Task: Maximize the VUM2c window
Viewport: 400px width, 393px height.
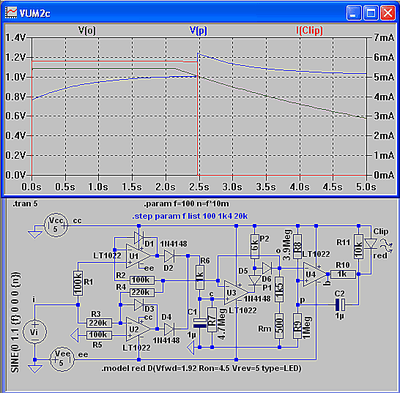Action: [371, 13]
